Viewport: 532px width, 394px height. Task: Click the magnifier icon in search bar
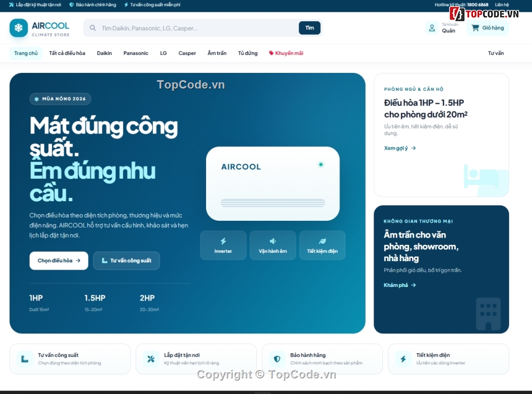[92, 28]
